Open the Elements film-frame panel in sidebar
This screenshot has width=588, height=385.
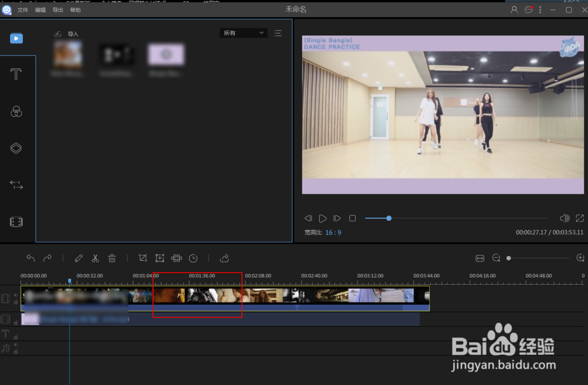click(x=16, y=222)
